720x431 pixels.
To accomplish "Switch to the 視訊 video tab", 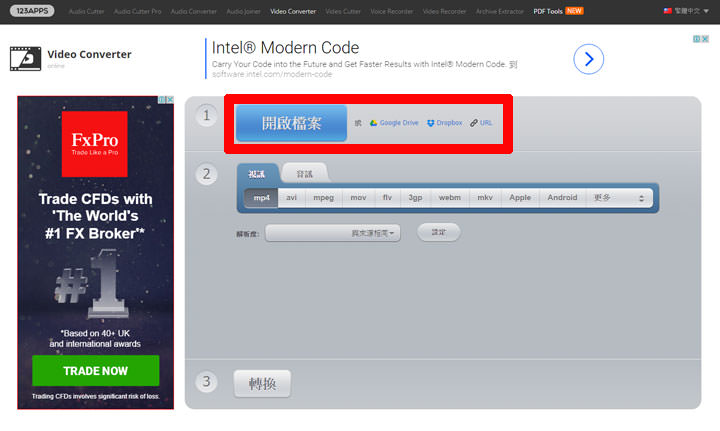I will coord(257,174).
